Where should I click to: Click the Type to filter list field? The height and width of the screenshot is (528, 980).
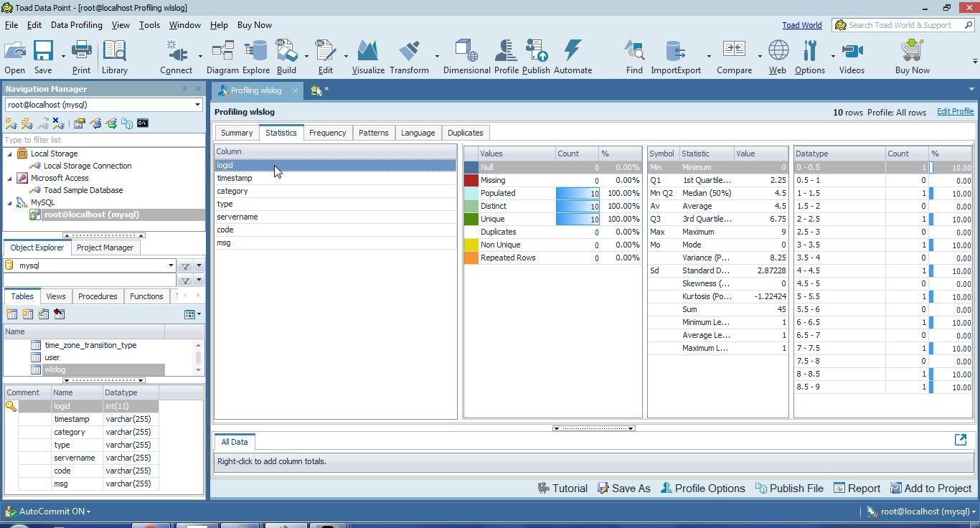pos(104,140)
